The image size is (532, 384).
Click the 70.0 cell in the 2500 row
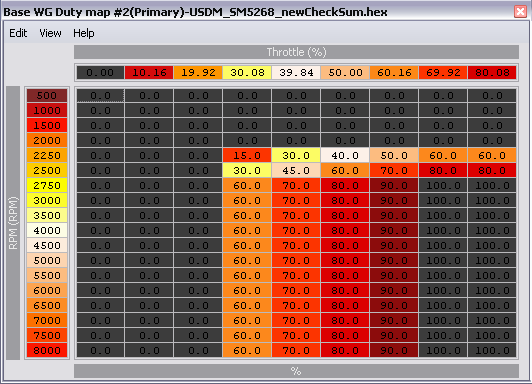pos(394,171)
